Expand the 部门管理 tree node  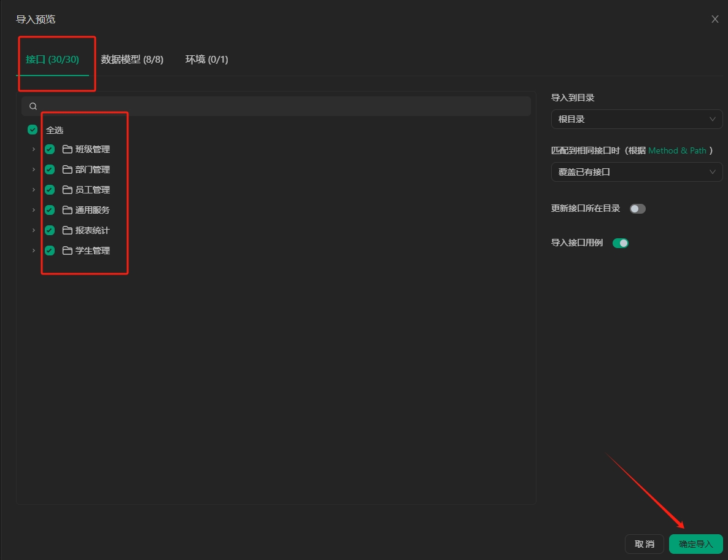tap(34, 169)
